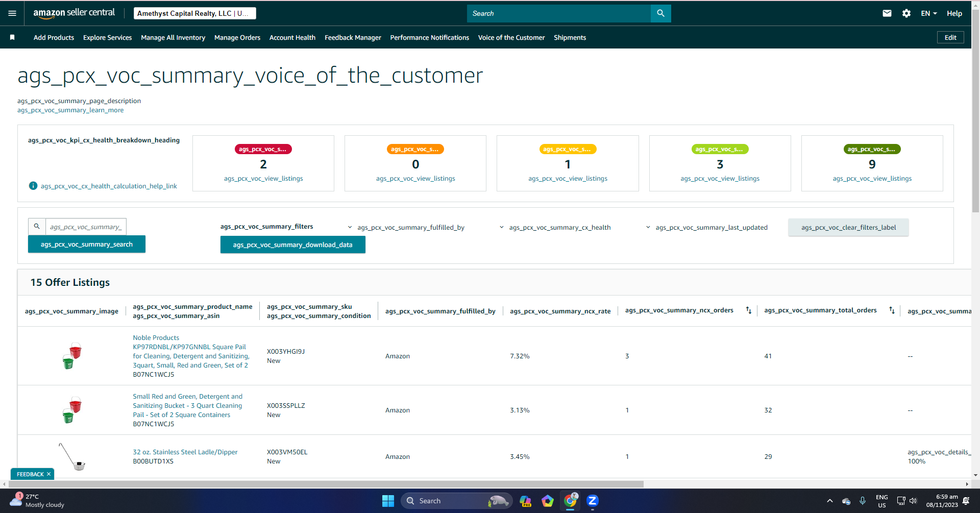Go to Shipments
Screen dimensions: 980x513
point(570,37)
